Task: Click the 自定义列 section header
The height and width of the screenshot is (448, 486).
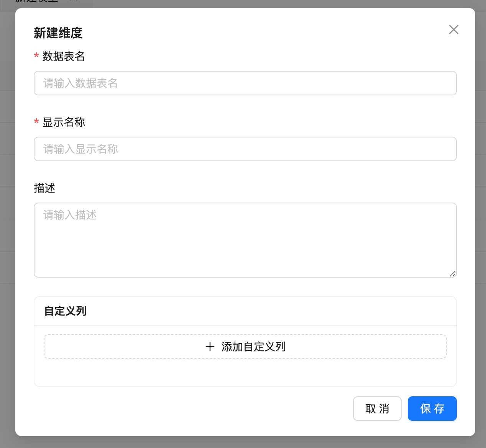Action: click(65, 311)
